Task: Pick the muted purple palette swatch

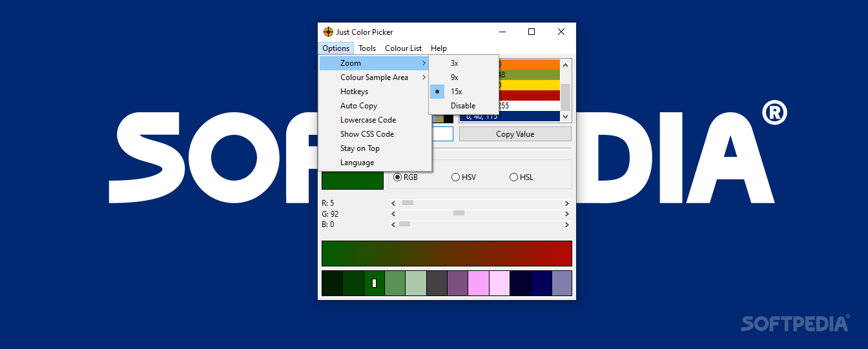Action: pos(457,283)
